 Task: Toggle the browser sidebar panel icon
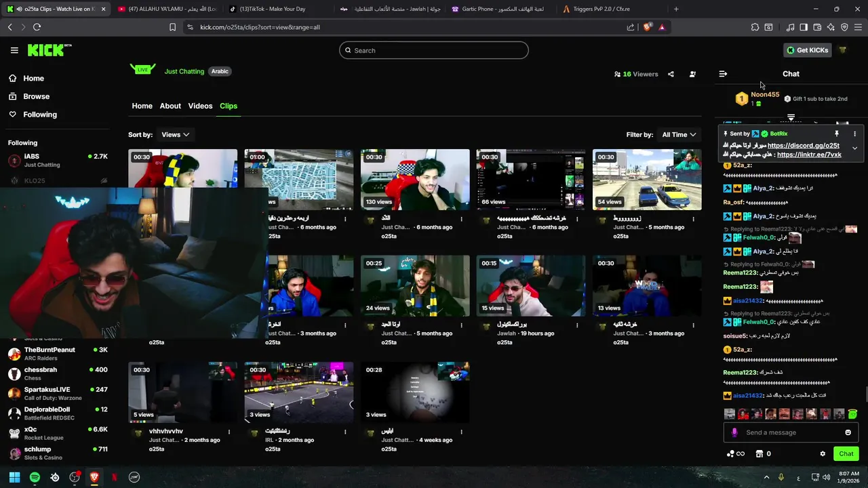coord(804,27)
